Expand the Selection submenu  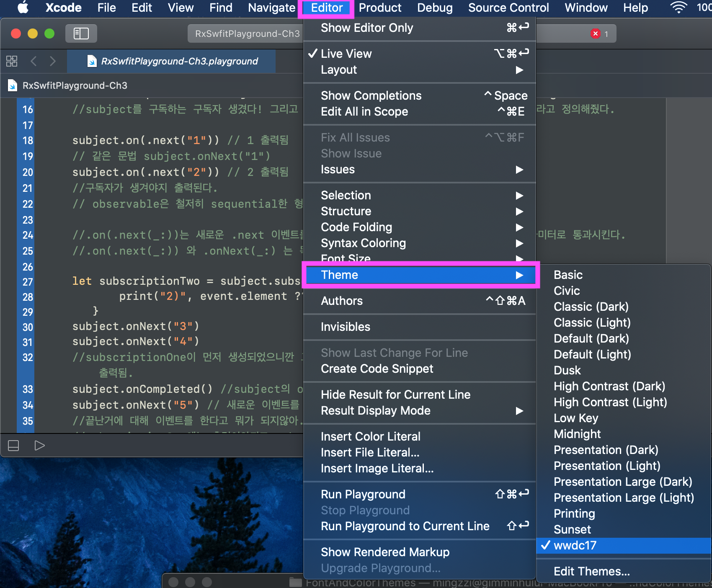(x=419, y=195)
